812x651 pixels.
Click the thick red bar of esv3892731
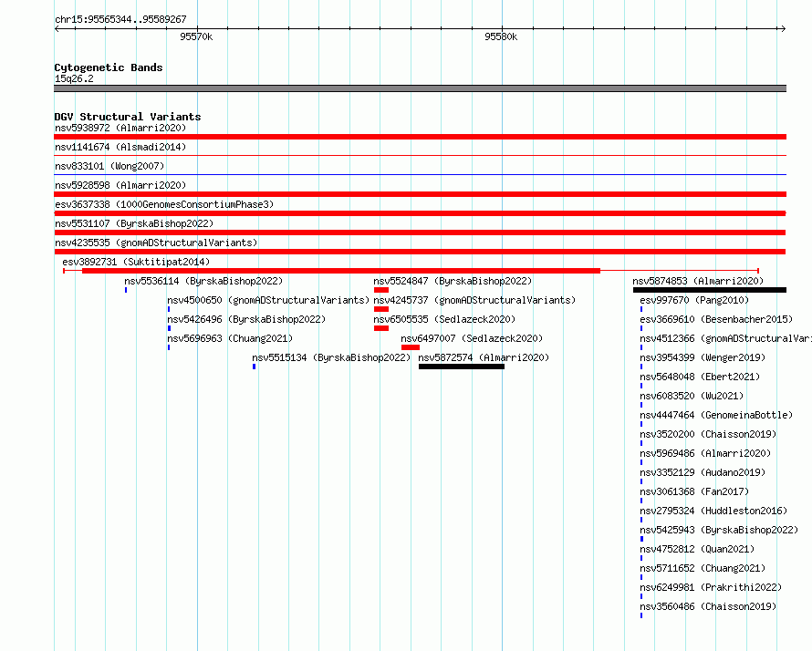click(x=340, y=271)
